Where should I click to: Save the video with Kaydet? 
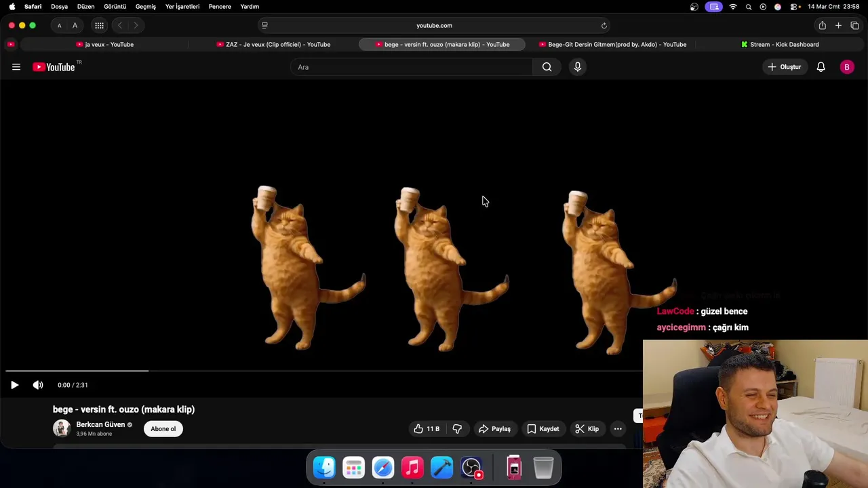543,429
